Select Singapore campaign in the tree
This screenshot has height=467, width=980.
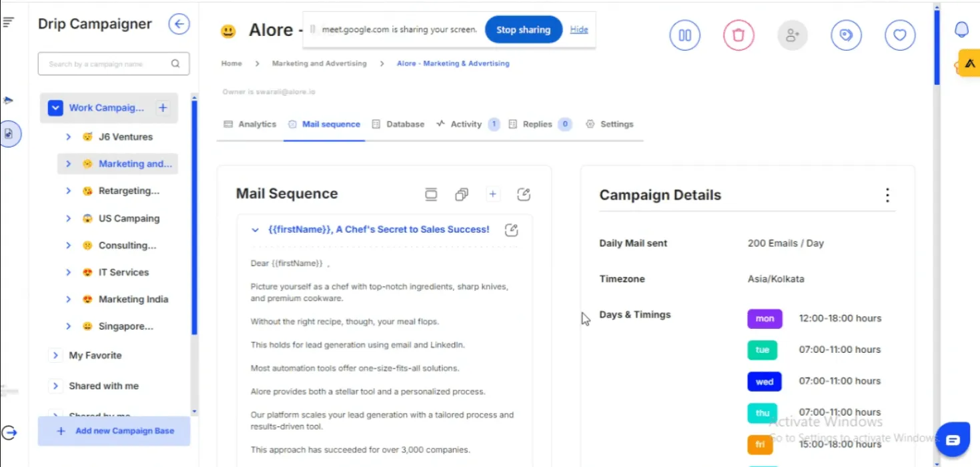click(x=126, y=326)
